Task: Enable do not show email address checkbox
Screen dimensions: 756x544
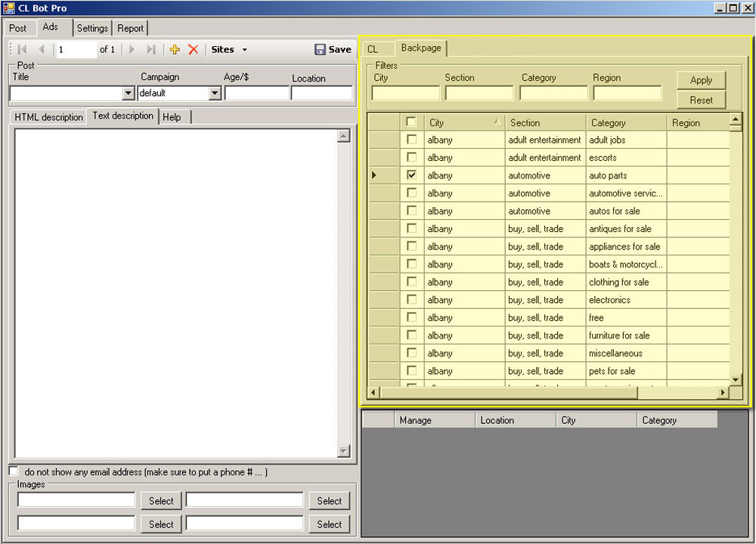Action: tap(14, 471)
